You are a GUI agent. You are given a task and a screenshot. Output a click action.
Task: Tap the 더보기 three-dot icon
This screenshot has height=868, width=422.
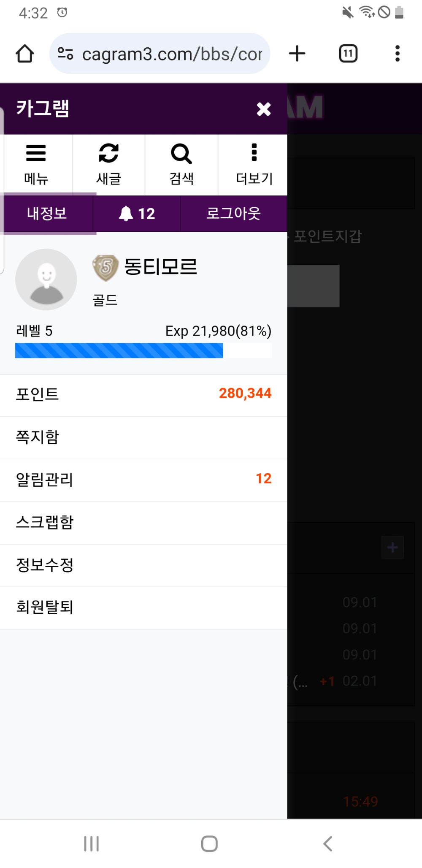tap(254, 153)
